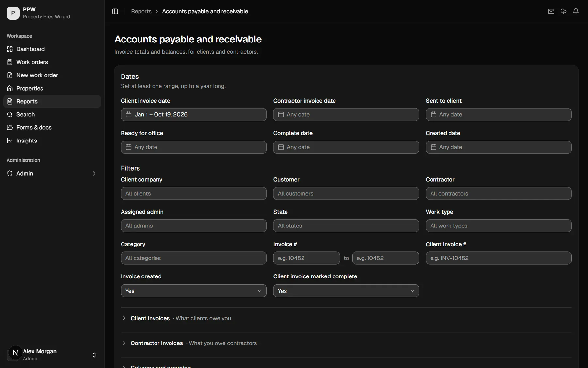Click the Reports document icon

pos(10,101)
